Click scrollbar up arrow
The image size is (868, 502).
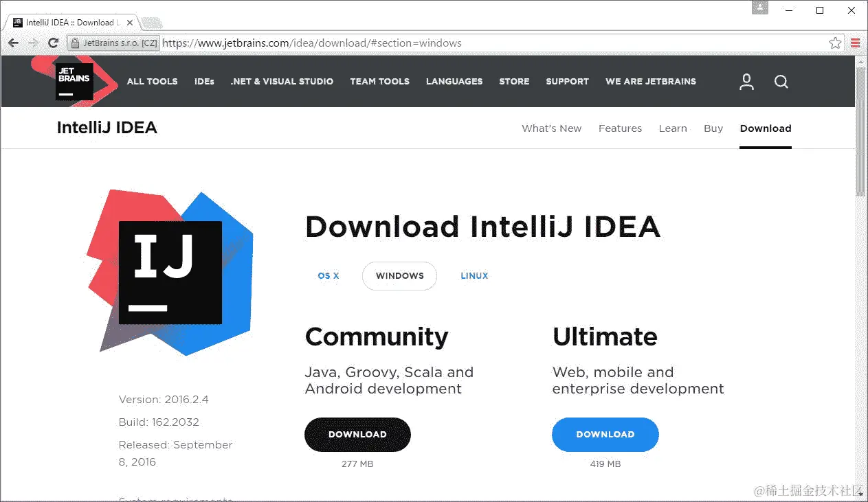pos(861,60)
